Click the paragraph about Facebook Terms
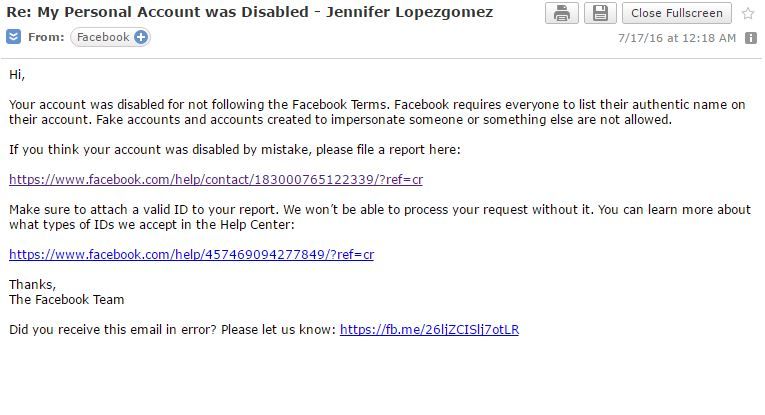Viewport: 765px width, 415px height. click(377, 112)
